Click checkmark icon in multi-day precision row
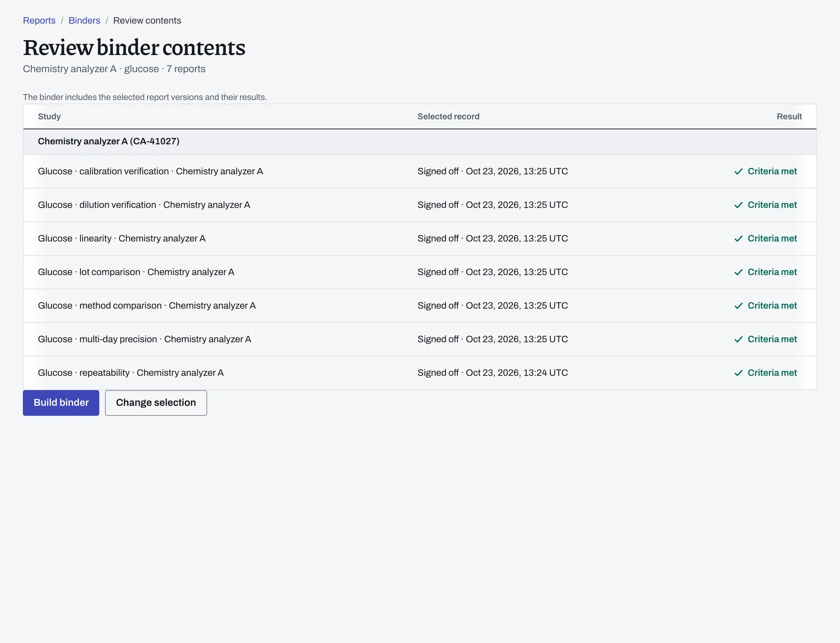 [738, 340]
